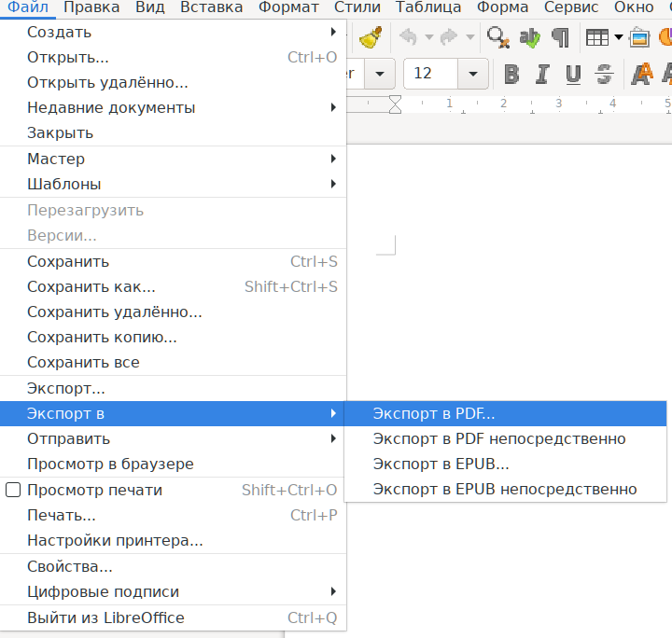672x638 pixels.
Task: Open the font size dropdown arrow
Action: 472,74
